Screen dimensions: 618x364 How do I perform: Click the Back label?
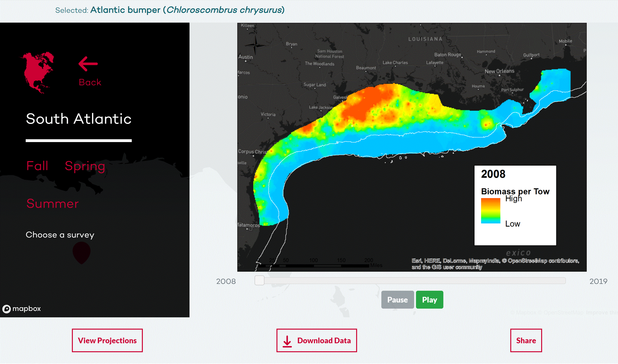90,82
